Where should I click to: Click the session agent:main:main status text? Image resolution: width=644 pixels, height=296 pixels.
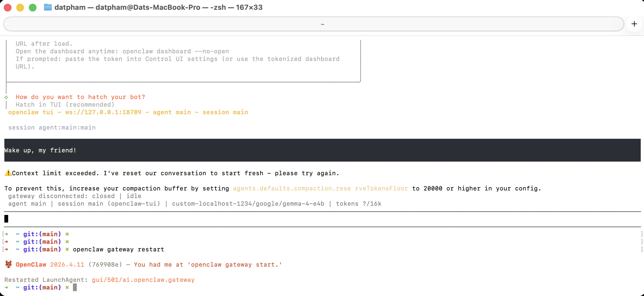pyautogui.click(x=52, y=127)
